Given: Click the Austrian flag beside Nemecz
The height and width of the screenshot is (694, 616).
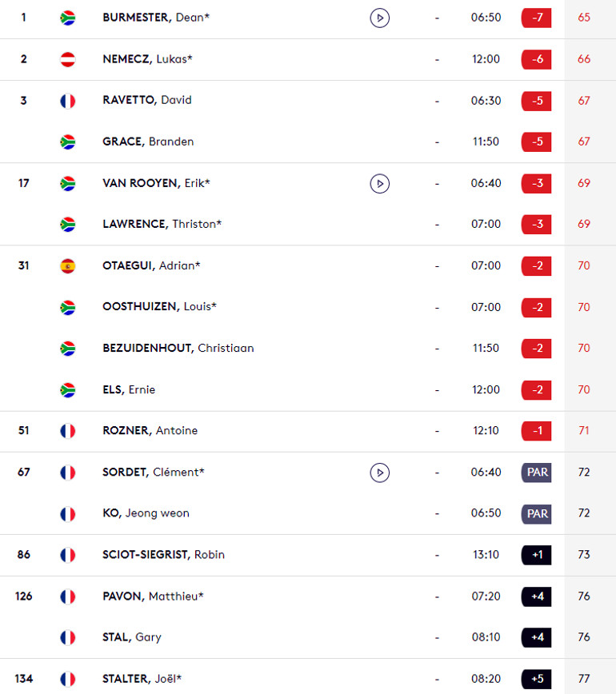Looking at the screenshot, I should point(68,59).
